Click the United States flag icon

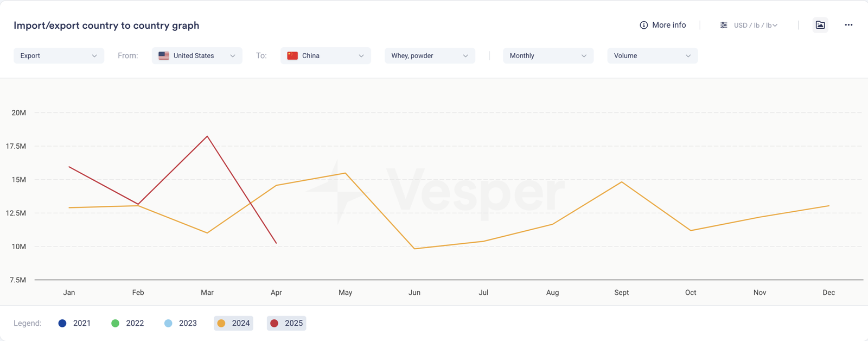[164, 55]
